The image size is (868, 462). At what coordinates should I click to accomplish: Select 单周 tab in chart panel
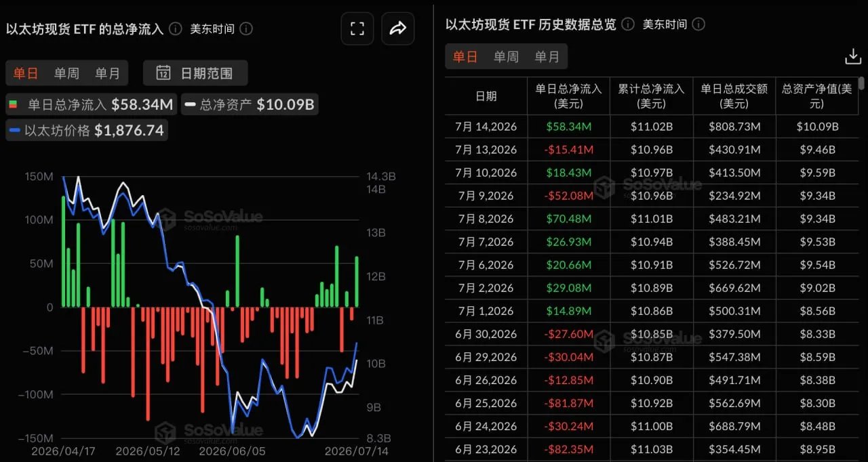66,73
